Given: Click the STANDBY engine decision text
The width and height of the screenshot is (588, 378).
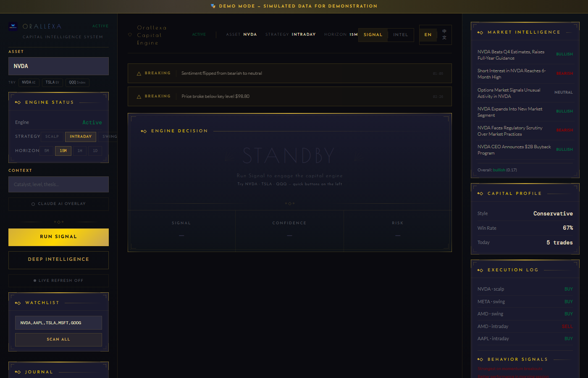Looking at the screenshot, I should [x=289, y=156].
